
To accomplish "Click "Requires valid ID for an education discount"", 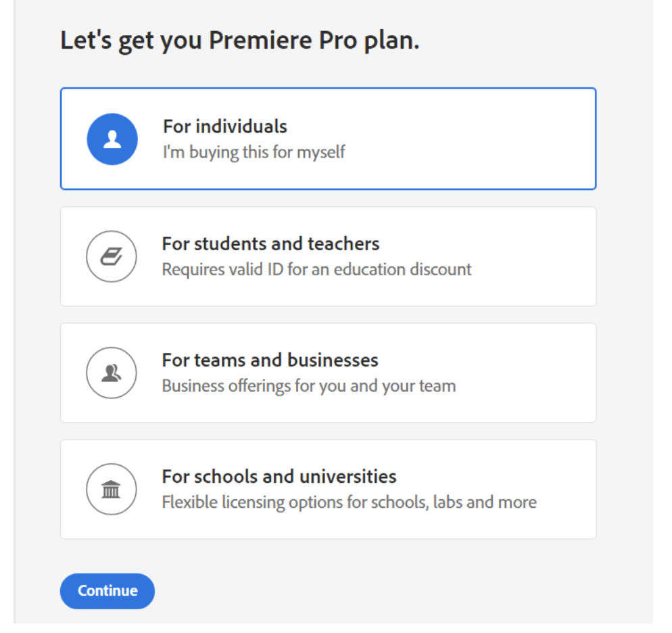I will pyautogui.click(x=316, y=269).
